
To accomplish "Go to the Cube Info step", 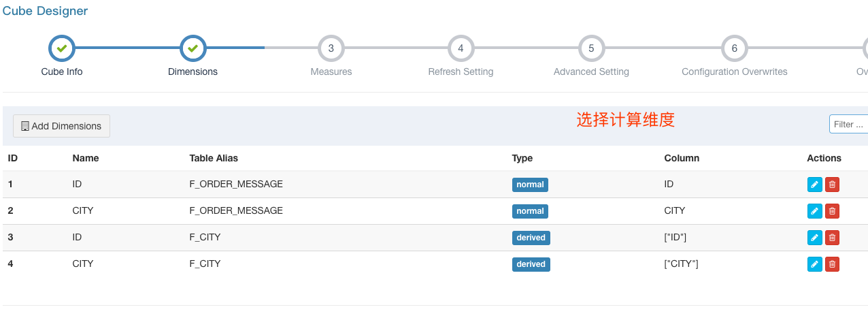I will point(62,48).
